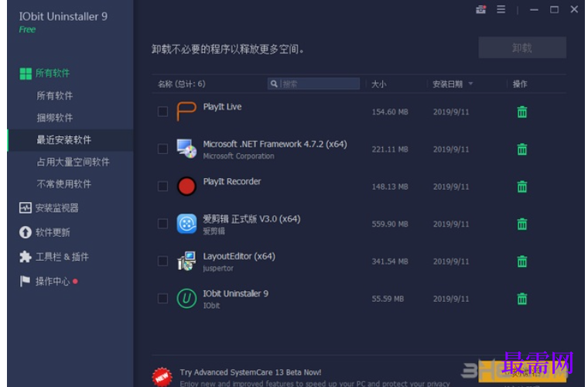Open 捆绑软件 in sidebar
Image resolution: width=588 pixels, height=387 pixels.
click(x=55, y=118)
